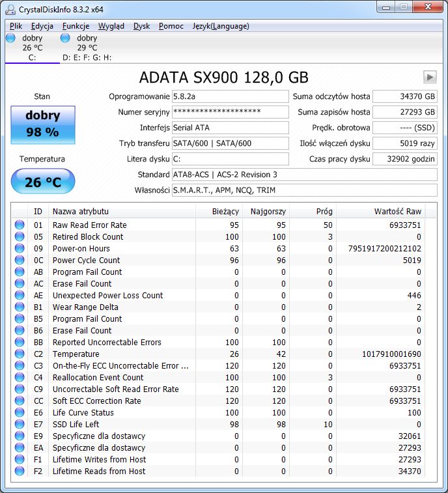448x493 pixels.
Task: Click the Własności S.M.A.R.T. field
Action: pos(304,190)
